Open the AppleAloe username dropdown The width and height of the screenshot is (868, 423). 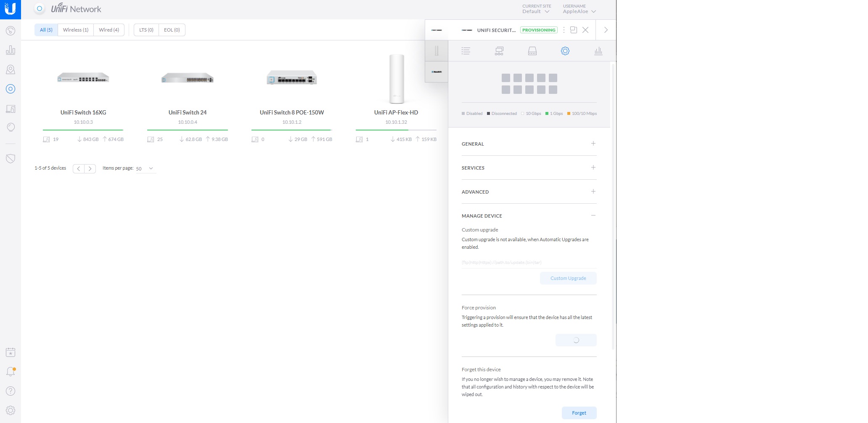pyautogui.click(x=580, y=9)
